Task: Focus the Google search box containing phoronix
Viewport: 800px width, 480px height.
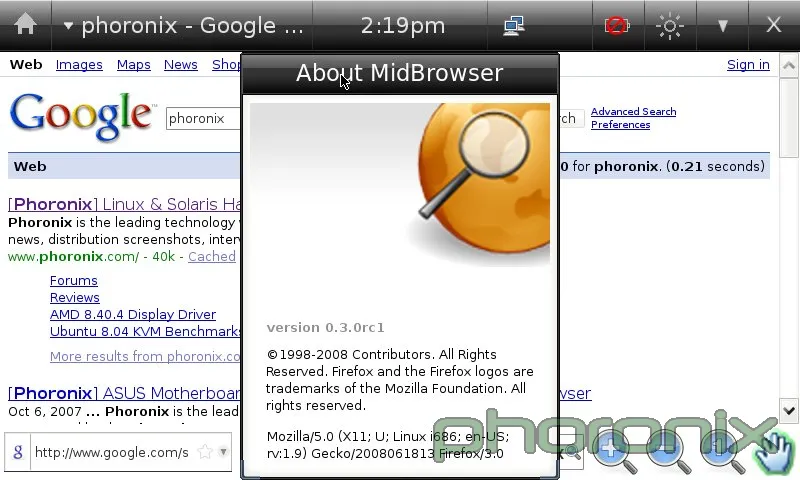Action: tap(203, 118)
